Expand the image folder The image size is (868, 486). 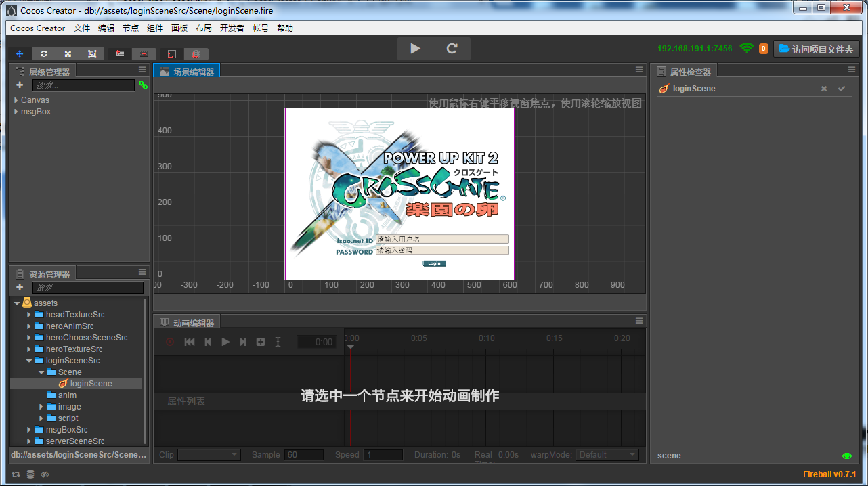41,407
